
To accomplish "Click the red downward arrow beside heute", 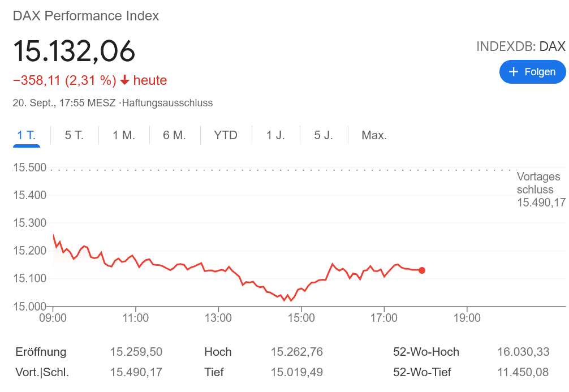I will 124,80.
